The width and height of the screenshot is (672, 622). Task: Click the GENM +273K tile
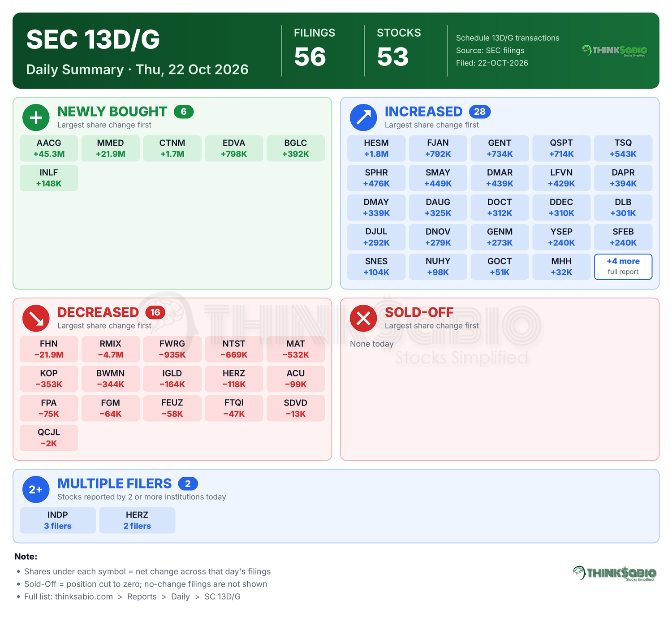[x=500, y=237]
